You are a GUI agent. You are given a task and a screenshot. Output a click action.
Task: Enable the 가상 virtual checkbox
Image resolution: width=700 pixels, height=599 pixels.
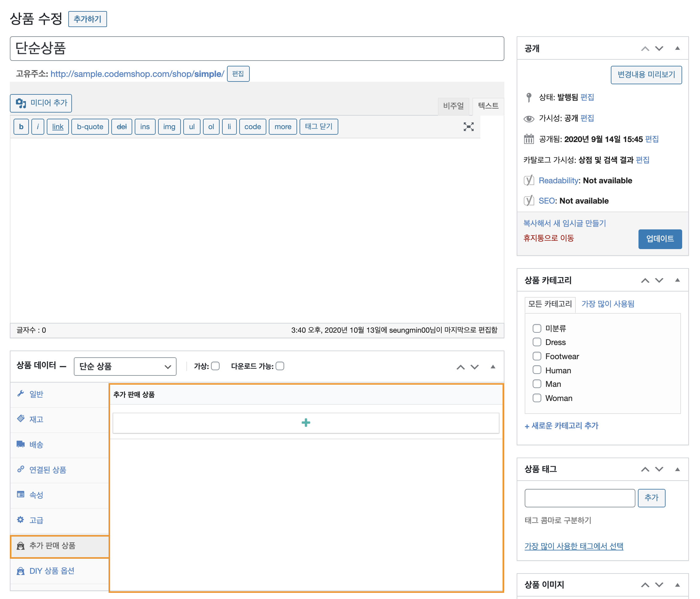pos(216,366)
